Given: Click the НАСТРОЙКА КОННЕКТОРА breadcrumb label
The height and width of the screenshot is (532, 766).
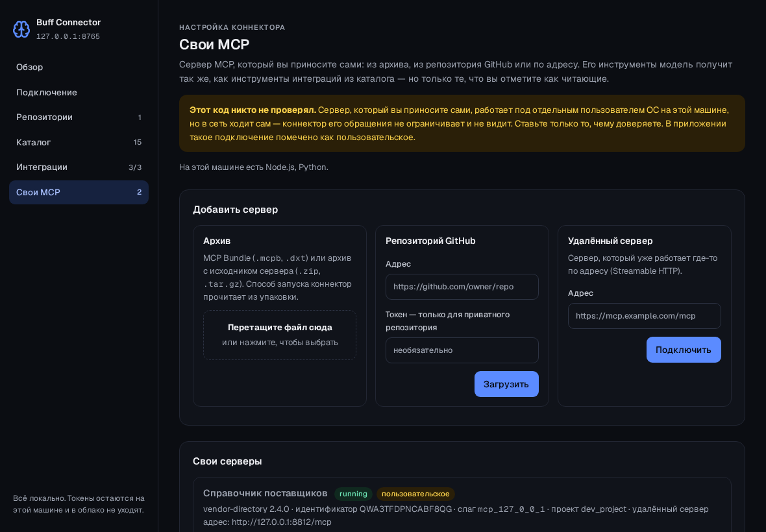Looking at the screenshot, I should tap(232, 27).
